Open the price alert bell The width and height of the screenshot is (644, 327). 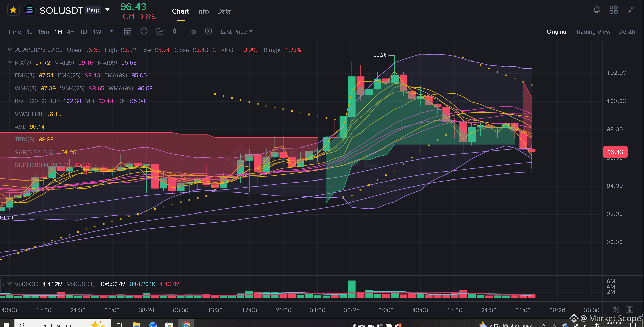click(x=596, y=10)
